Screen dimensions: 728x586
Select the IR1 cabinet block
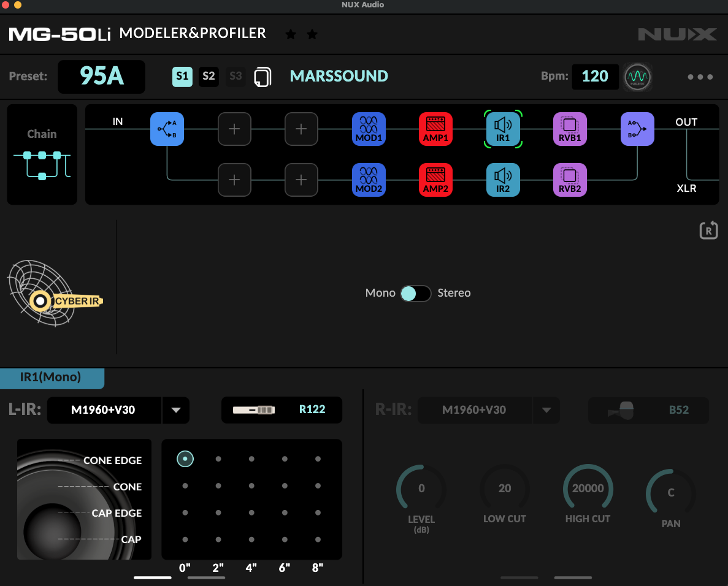[x=503, y=129]
